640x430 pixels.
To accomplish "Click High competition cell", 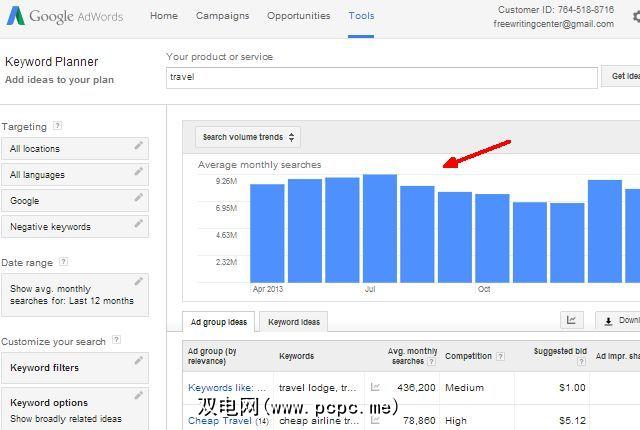I will tap(456, 421).
